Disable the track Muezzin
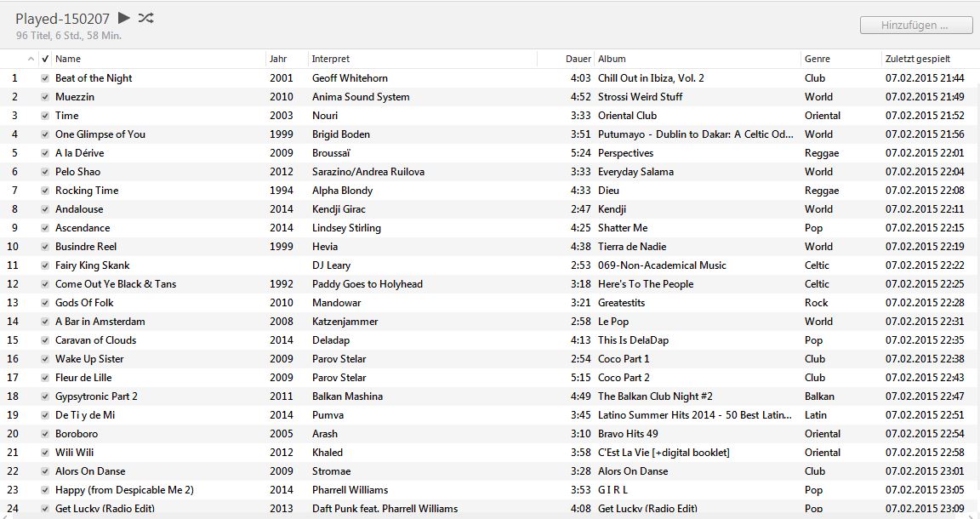This screenshot has width=980, height=519. [x=45, y=96]
